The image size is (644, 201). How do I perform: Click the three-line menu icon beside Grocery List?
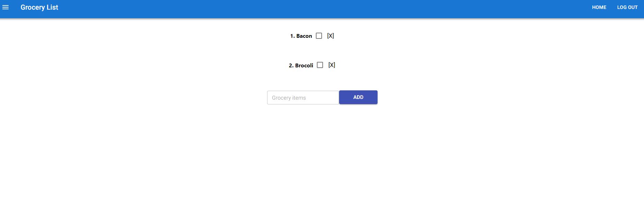coord(5,7)
